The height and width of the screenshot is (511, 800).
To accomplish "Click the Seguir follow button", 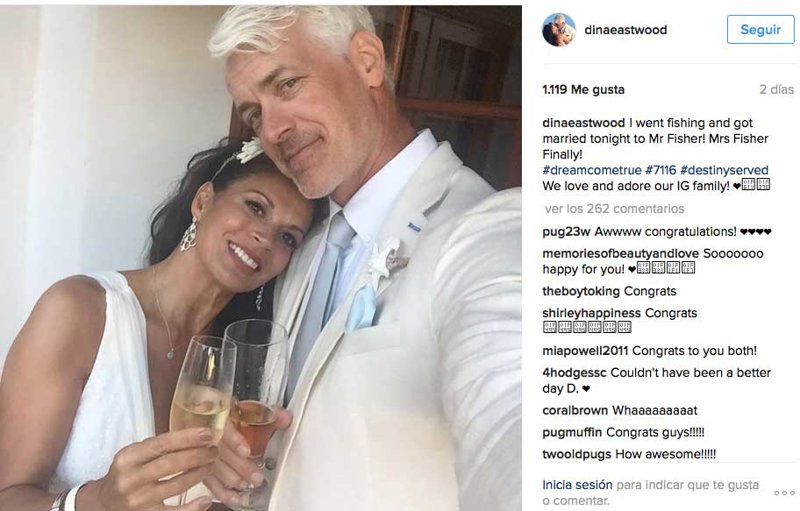I will [x=760, y=30].
